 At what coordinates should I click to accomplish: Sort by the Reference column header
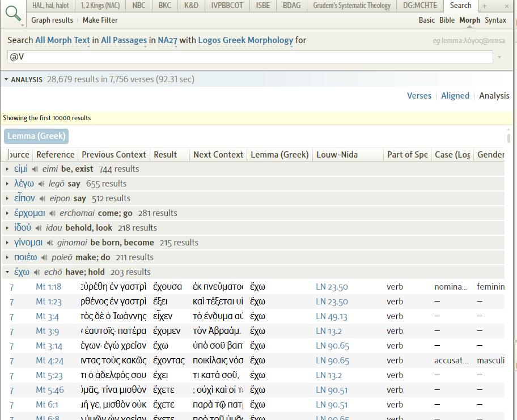56,155
